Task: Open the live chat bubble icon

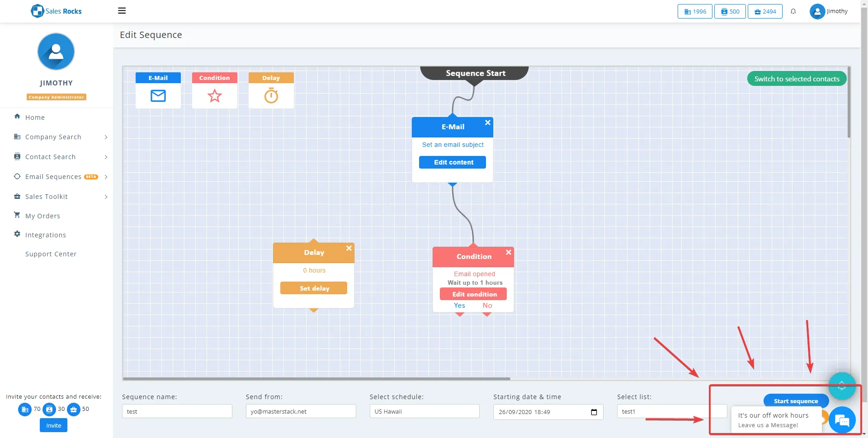Action: coord(842,420)
